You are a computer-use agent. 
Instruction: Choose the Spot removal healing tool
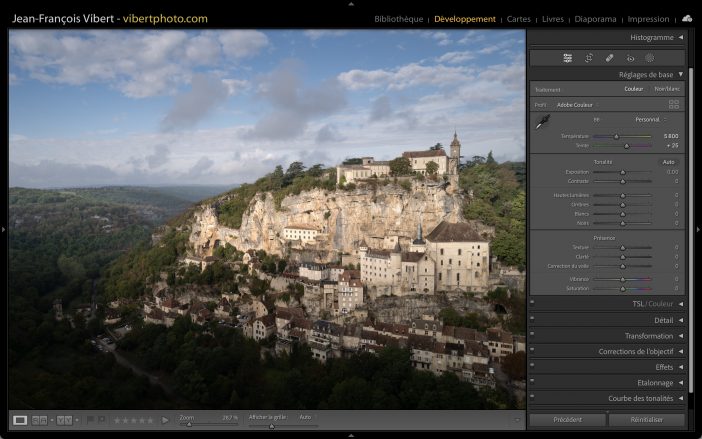coord(610,58)
